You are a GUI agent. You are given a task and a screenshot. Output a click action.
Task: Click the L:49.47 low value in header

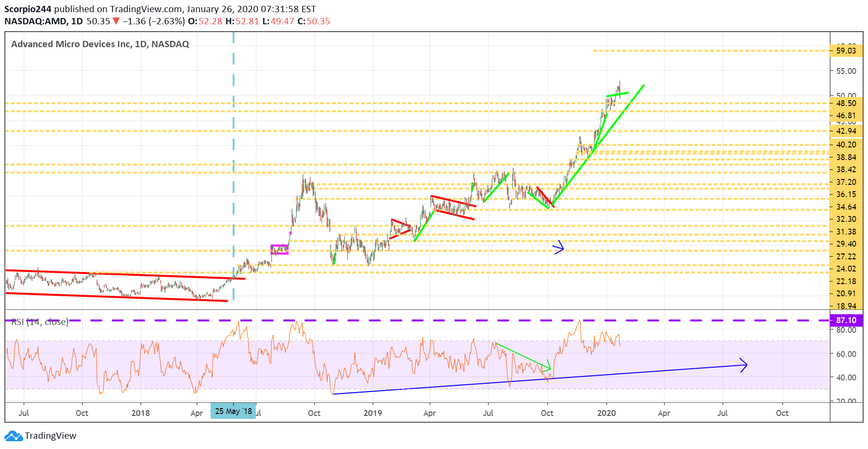pos(278,21)
